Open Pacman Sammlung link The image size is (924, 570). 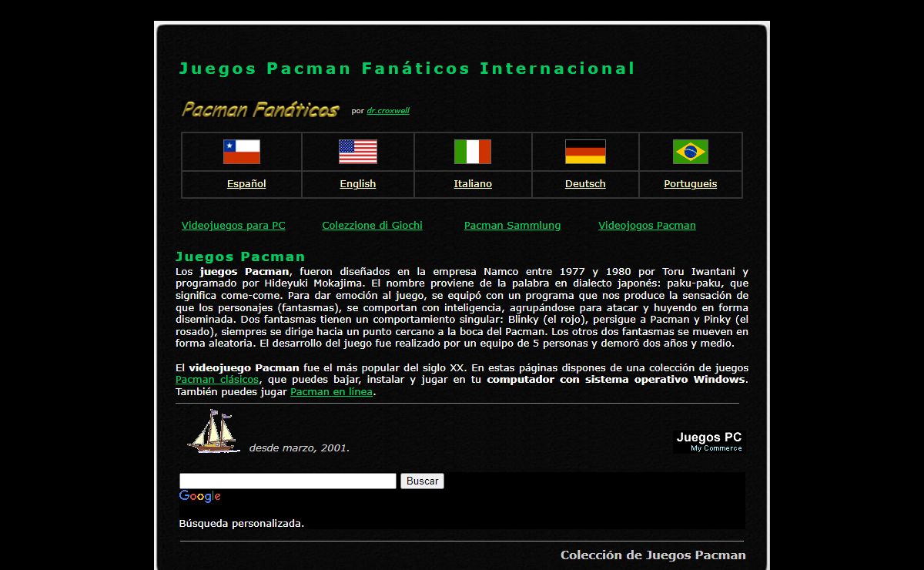(x=513, y=226)
